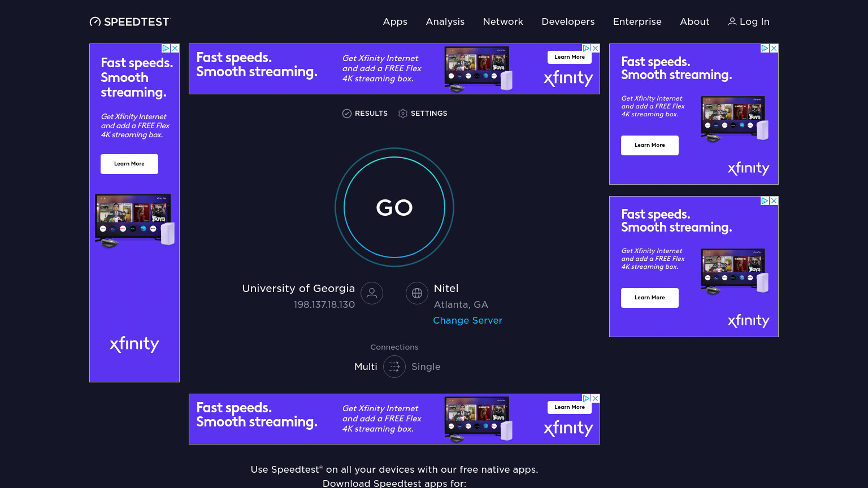Image resolution: width=868 pixels, height=488 pixels.
Task: Close the lower right ad
Action: coord(774,201)
